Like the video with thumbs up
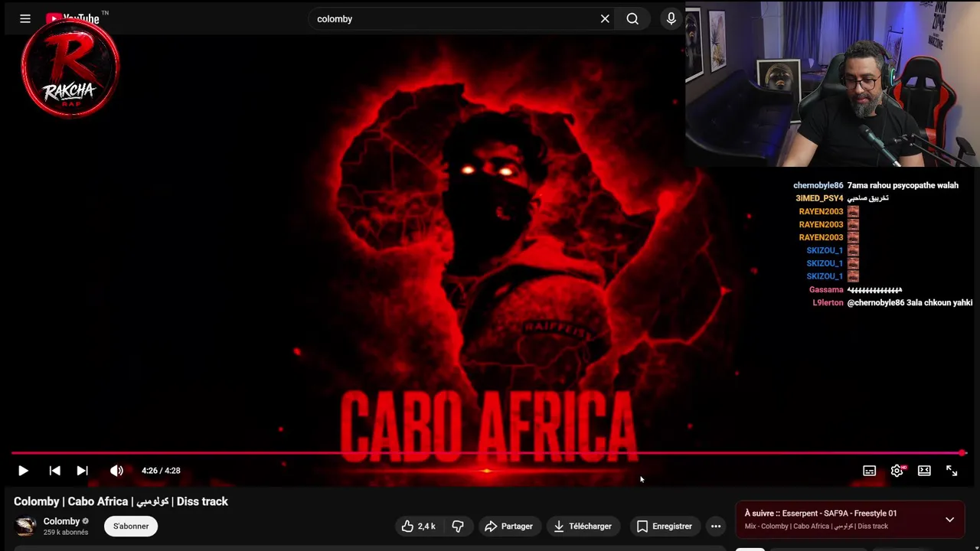Image resolution: width=980 pixels, height=551 pixels. click(x=419, y=526)
